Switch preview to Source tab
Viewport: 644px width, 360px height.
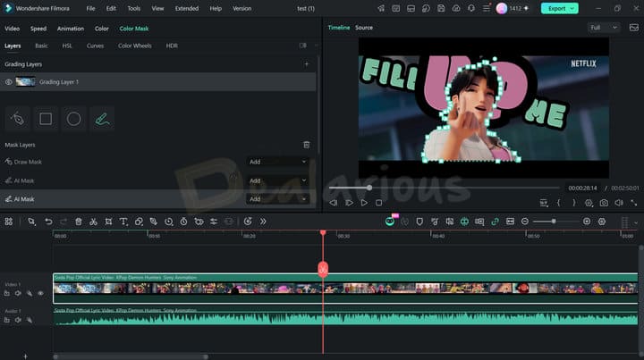tap(364, 28)
